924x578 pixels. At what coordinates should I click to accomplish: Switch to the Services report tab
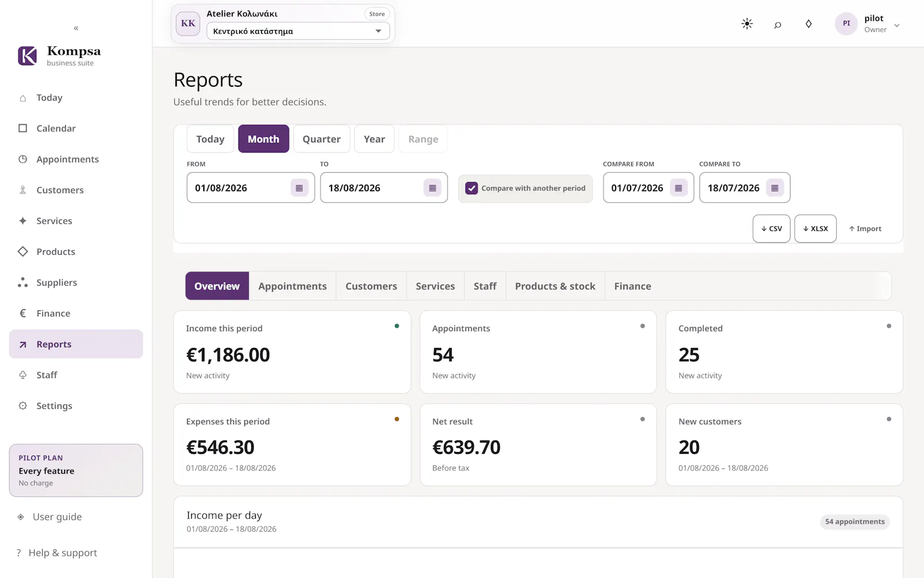pos(435,286)
